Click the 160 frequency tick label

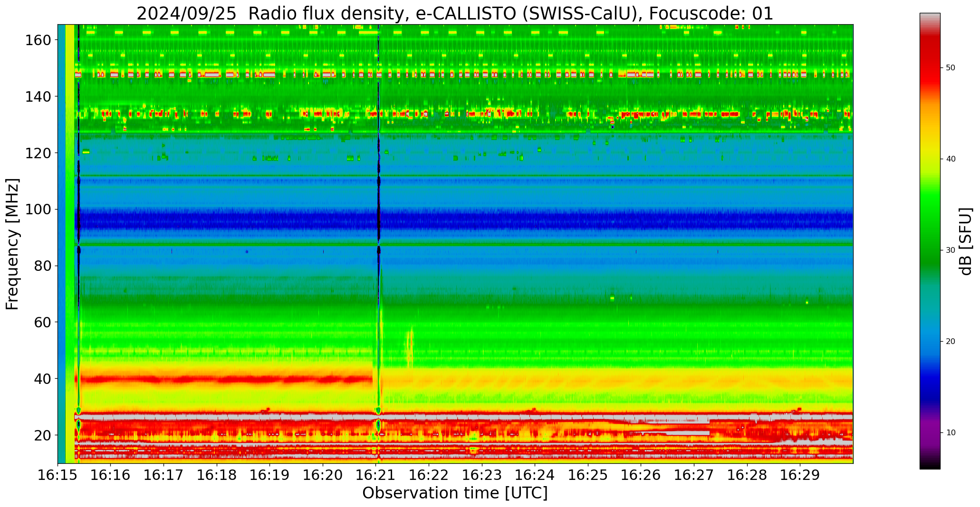38,40
